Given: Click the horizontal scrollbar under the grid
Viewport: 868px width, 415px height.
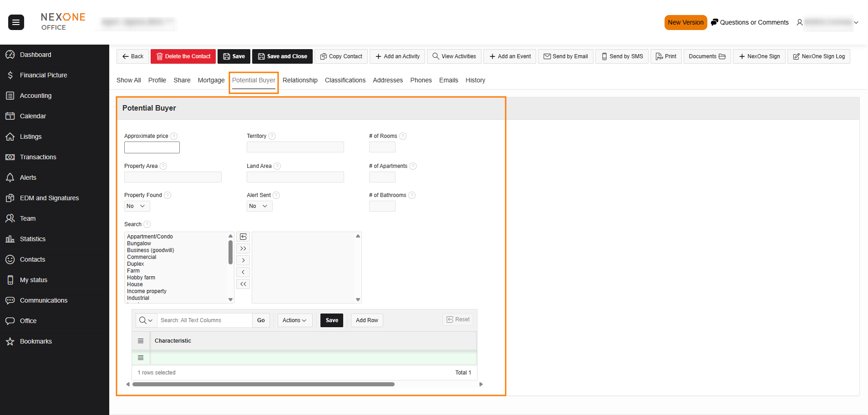Looking at the screenshot, I should 263,385.
